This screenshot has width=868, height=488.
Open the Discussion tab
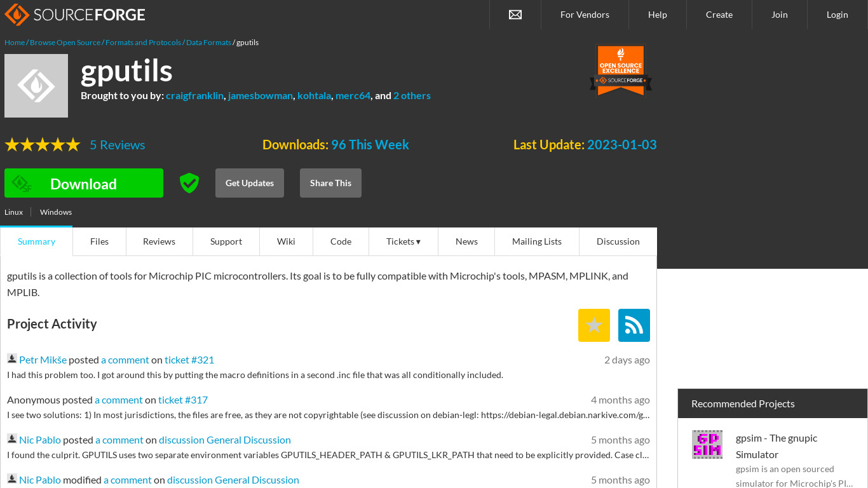618,241
